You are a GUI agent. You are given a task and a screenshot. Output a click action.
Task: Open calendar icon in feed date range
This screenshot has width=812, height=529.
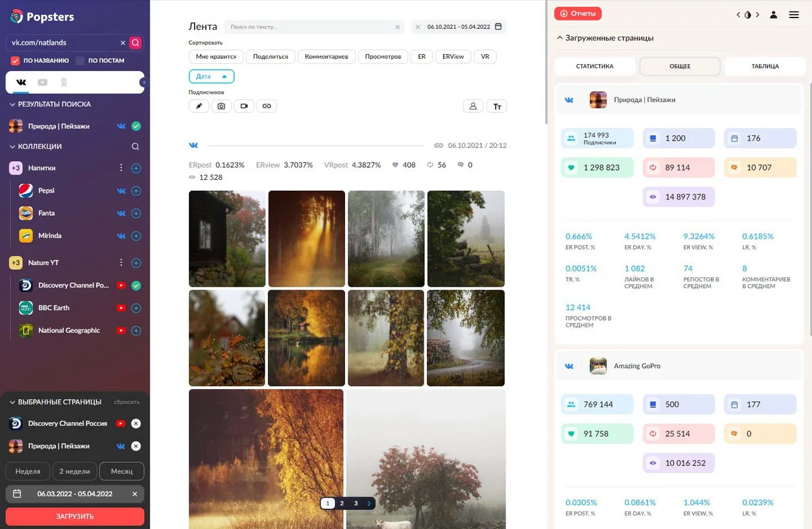[499, 27]
